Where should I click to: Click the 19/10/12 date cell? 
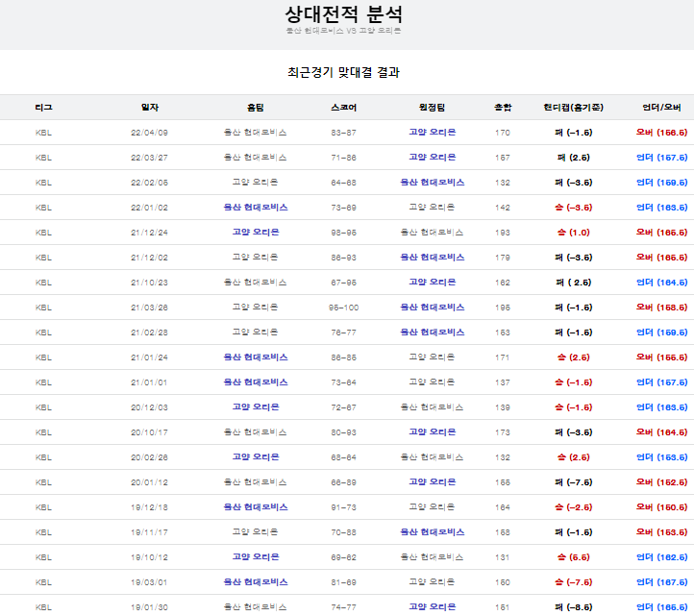click(x=150, y=557)
